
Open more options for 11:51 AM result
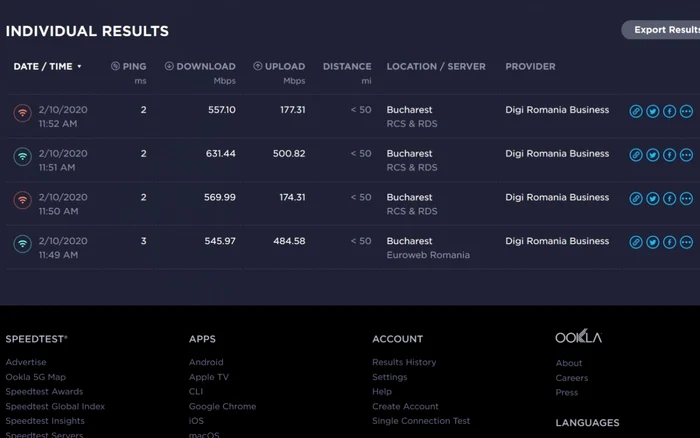[x=686, y=155]
